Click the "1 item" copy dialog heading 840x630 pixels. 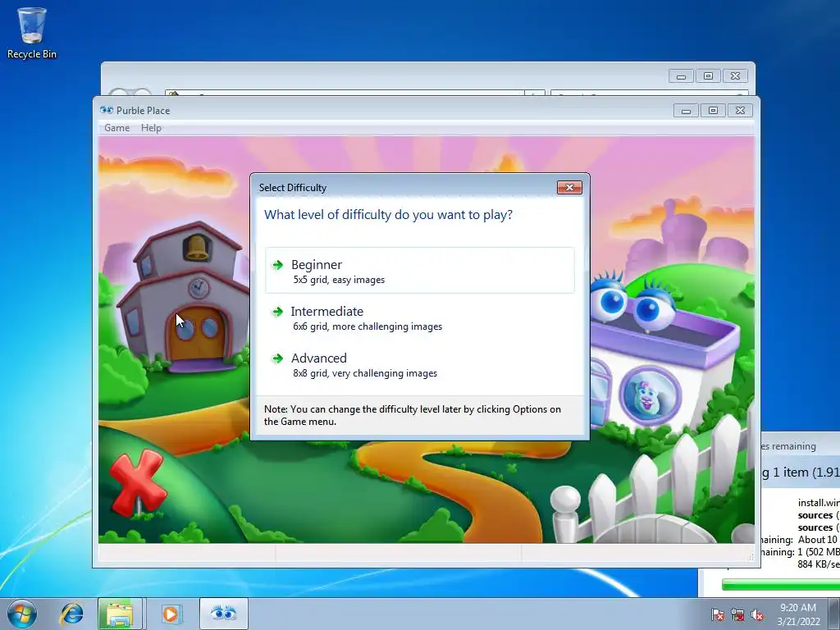click(801, 472)
